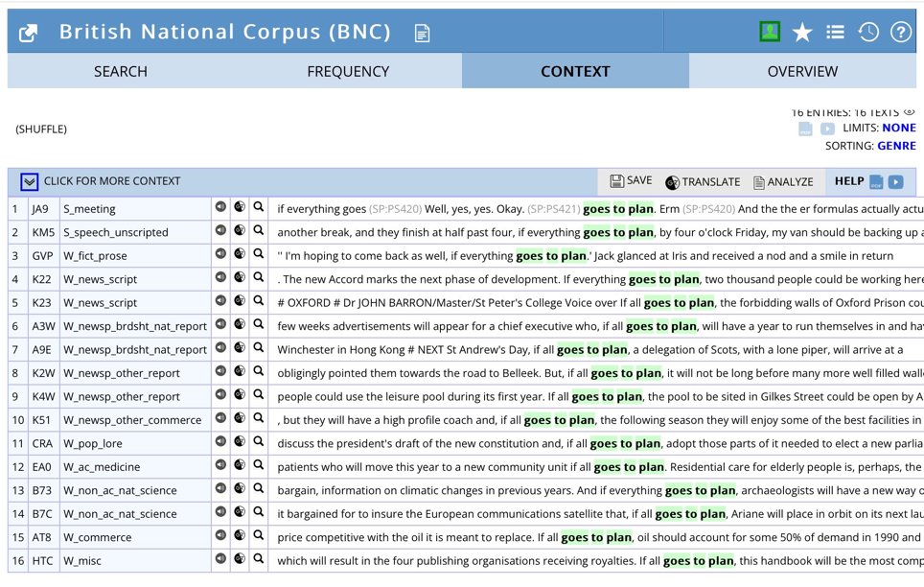The width and height of the screenshot is (924, 587).
Task: Expand the CLICK FOR MORE CONTEXT chevron
Action: click(29, 181)
